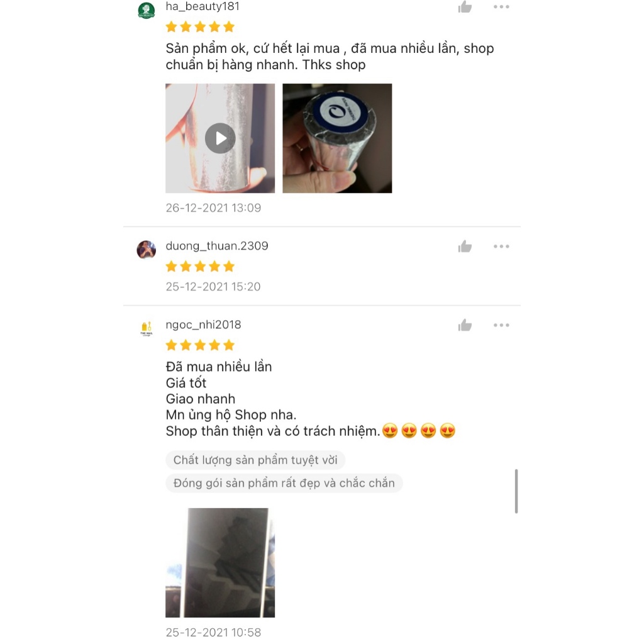
Task: Open the bottle cap photo thumbnail
Action: (x=337, y=138)
